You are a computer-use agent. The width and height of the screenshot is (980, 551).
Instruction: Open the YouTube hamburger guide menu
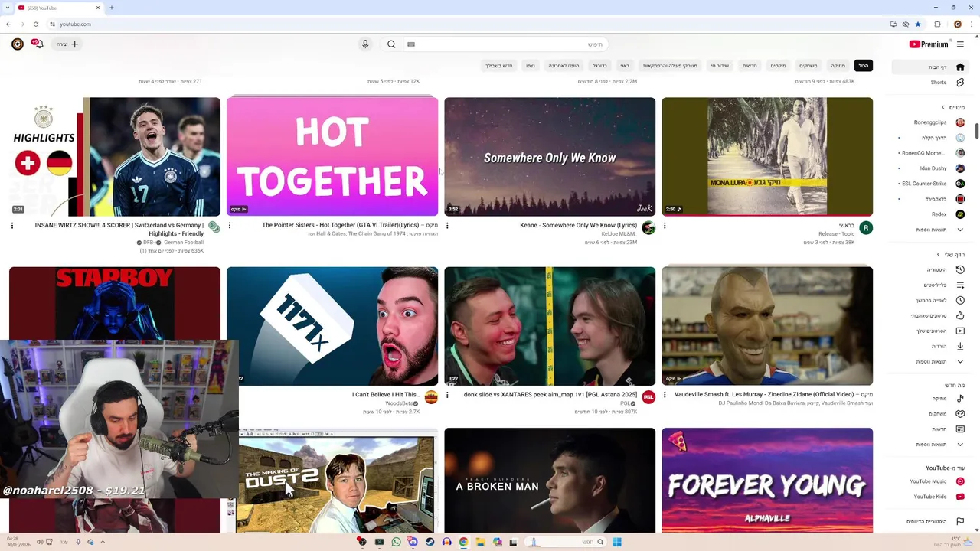960,44
